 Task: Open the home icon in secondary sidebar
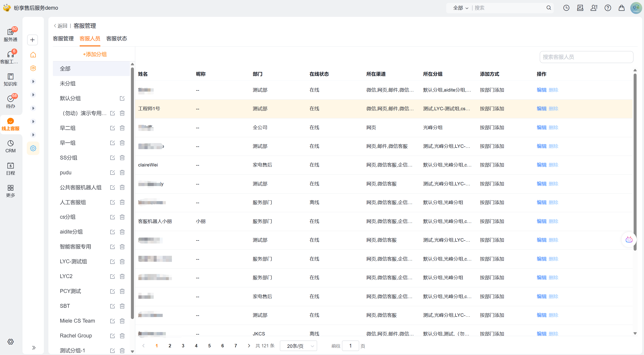[x=33, y=54]
